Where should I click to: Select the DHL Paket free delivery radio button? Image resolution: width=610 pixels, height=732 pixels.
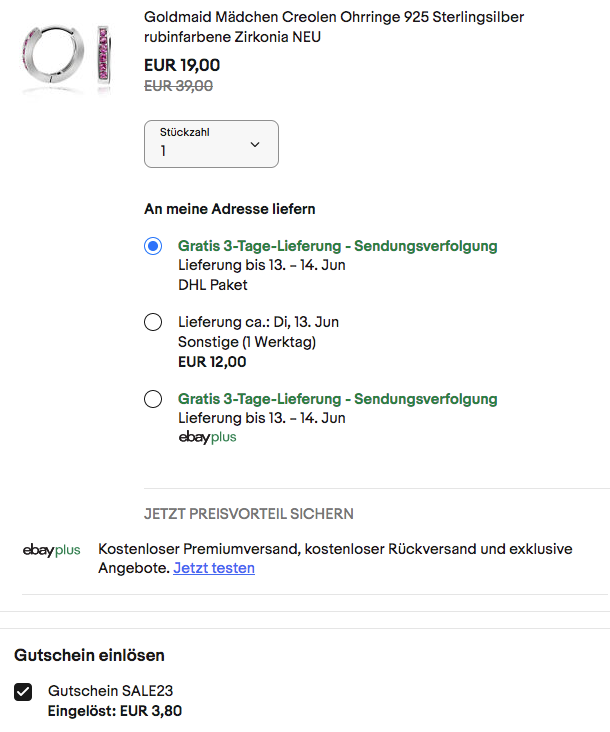pos(153,246)
